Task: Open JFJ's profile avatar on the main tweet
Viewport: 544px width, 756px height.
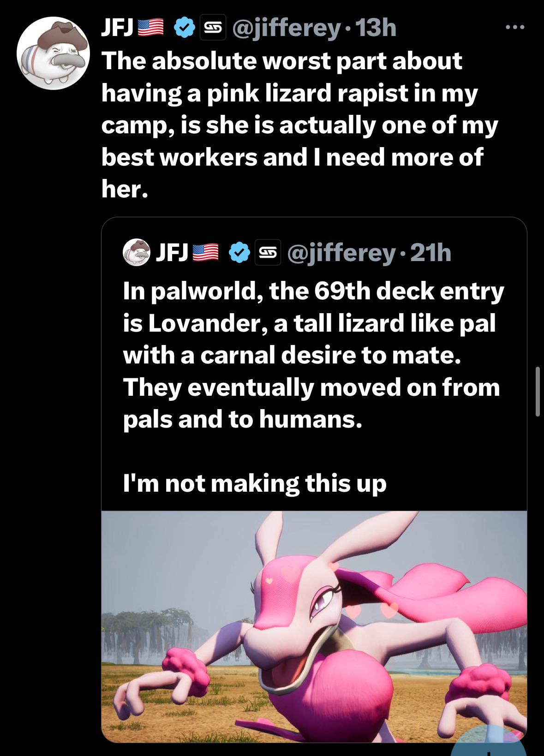Action: (53, 53)
